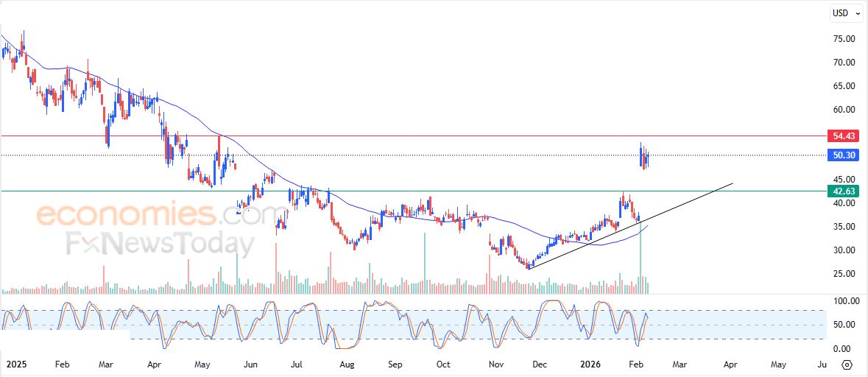Click the 75.00 price scale value
Screen dimensions: 868x377
(x=844, y=39)
